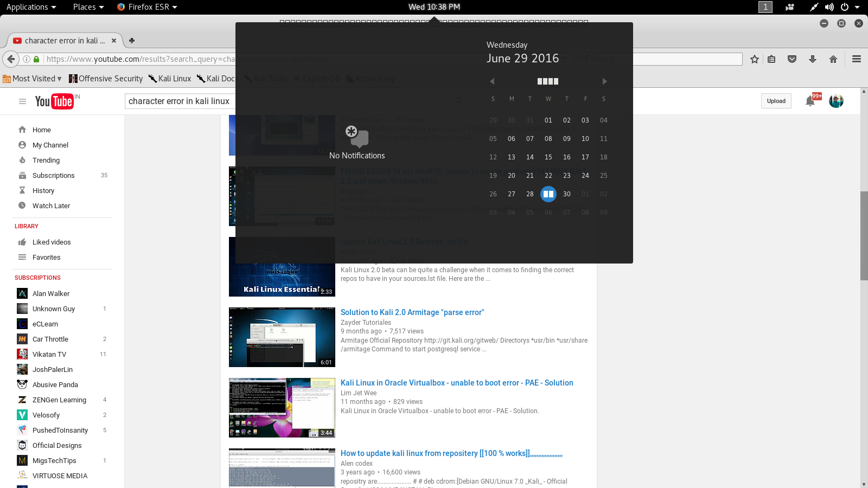This screenshot has height=488, width=868.
Task: Expand the Most Visited bookmarks folder
Action: pyautogui.click(x=32, y=79)
